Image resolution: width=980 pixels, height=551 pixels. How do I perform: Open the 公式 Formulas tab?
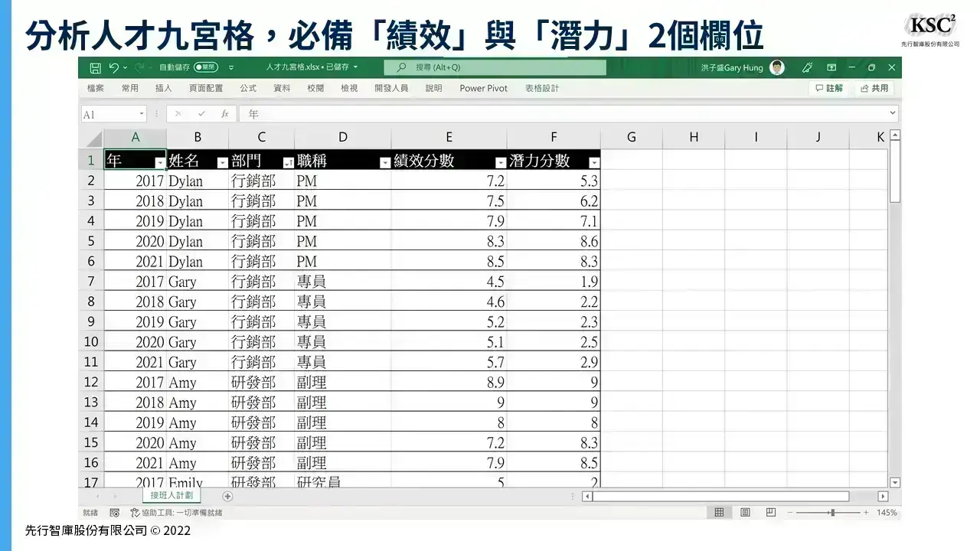(248, 88)
